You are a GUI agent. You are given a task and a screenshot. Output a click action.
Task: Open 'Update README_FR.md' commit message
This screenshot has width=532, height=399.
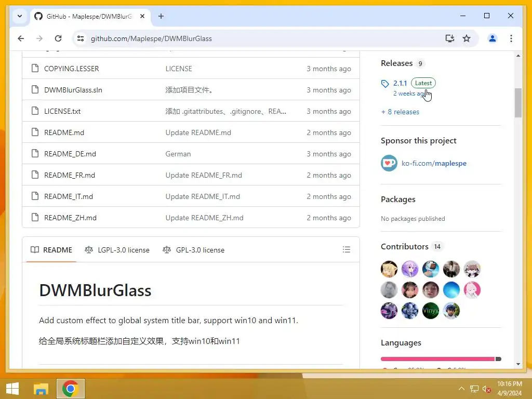pyautogui.click(x=204, y=176)
